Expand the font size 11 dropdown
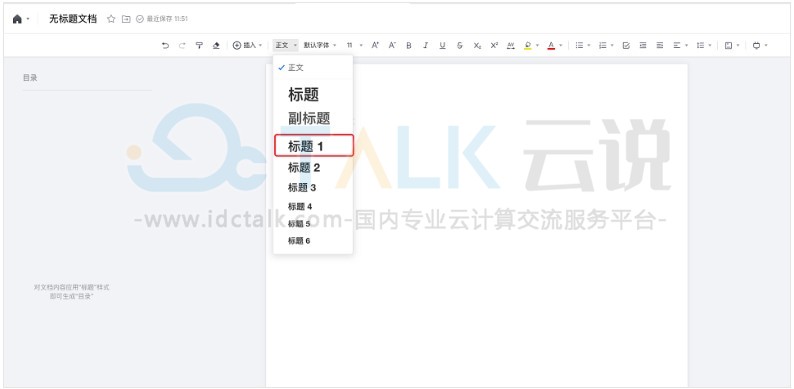The width and height of the screenshot is (794, 389). click(x=354, y=46)
